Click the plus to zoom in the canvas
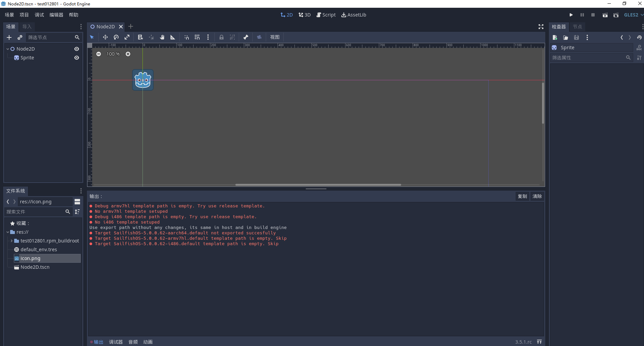Image resolution: width=644 pixels, height=346 pixels. (x=128, y=54)
